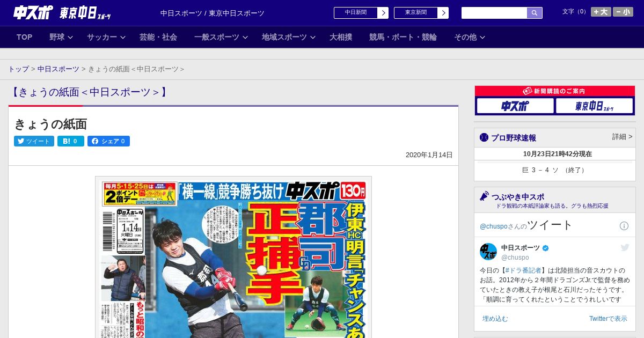Screen dimensions: 644x338
Task: Click the arrow next to 東京新聞
Action: point(443,13)
